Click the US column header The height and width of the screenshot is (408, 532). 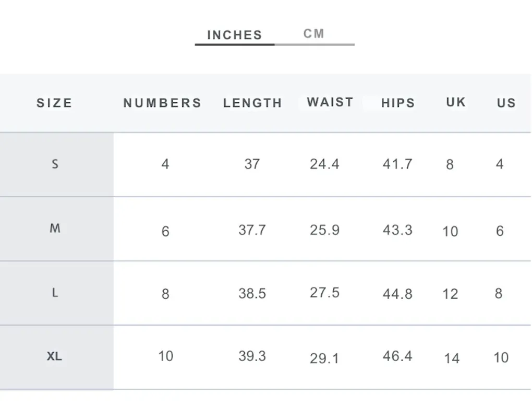coord(506,103)
